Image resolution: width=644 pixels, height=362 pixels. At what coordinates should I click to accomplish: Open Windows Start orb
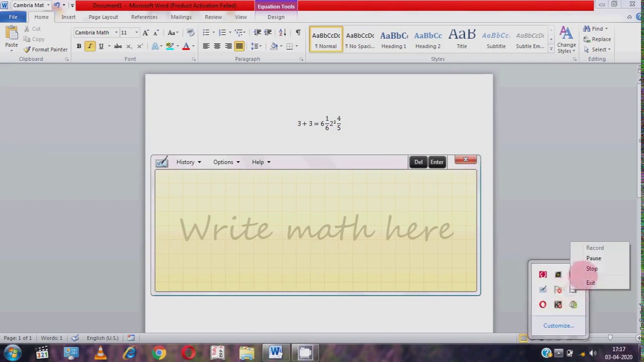pyautogui.click(x=12, y=353)
